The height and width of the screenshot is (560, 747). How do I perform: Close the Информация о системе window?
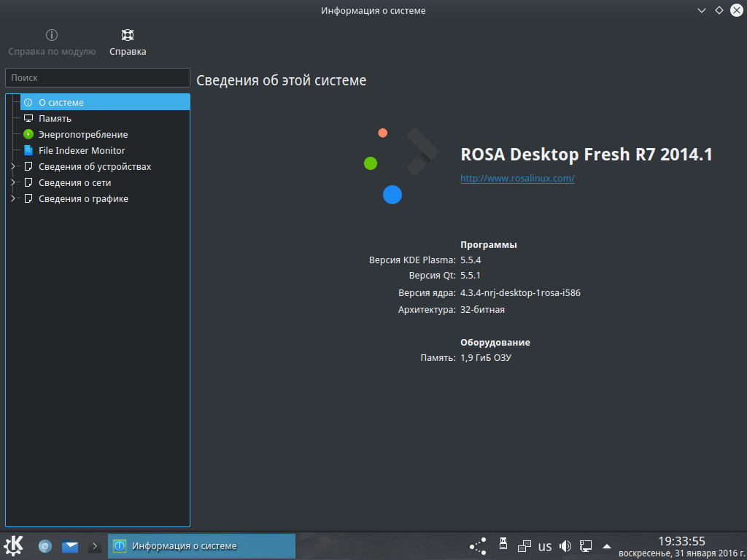pyautogui.click(x=737, y=10)
